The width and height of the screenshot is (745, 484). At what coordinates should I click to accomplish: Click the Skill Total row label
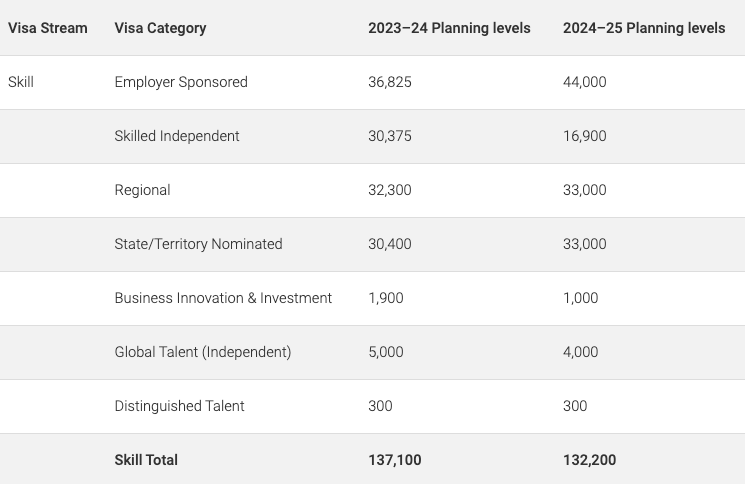[146, 460]
